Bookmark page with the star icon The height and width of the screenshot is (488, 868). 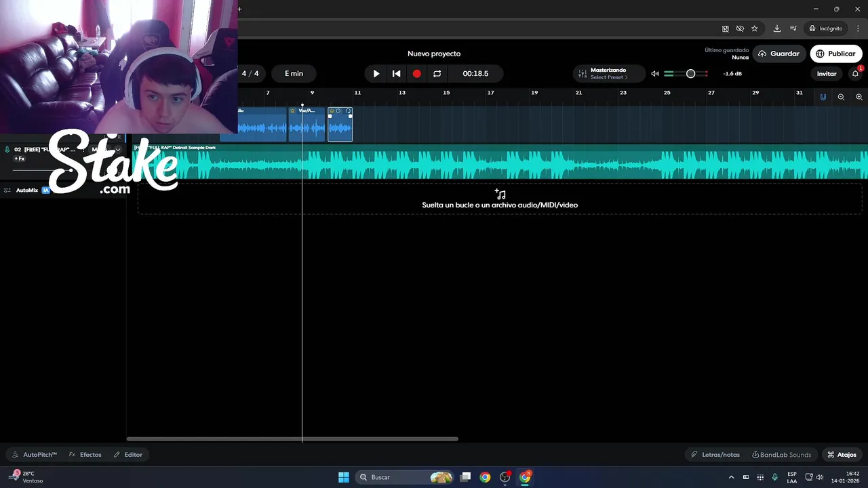[754, 28]
